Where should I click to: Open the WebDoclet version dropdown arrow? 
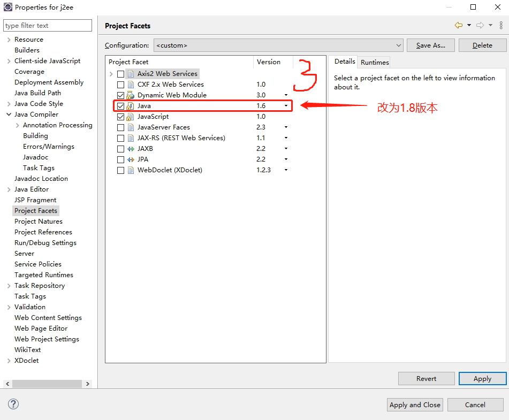point(286,170)
